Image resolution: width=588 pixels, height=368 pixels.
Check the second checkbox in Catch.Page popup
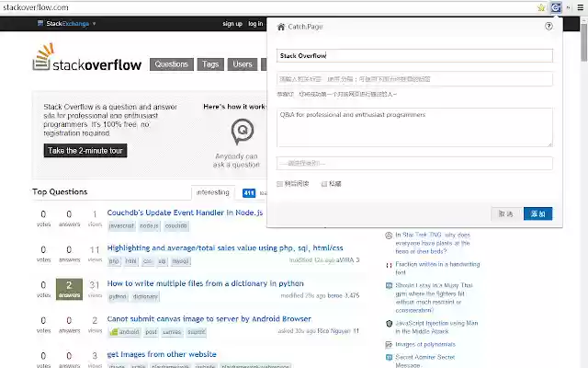pyautogui.click(x=324, y=184)
